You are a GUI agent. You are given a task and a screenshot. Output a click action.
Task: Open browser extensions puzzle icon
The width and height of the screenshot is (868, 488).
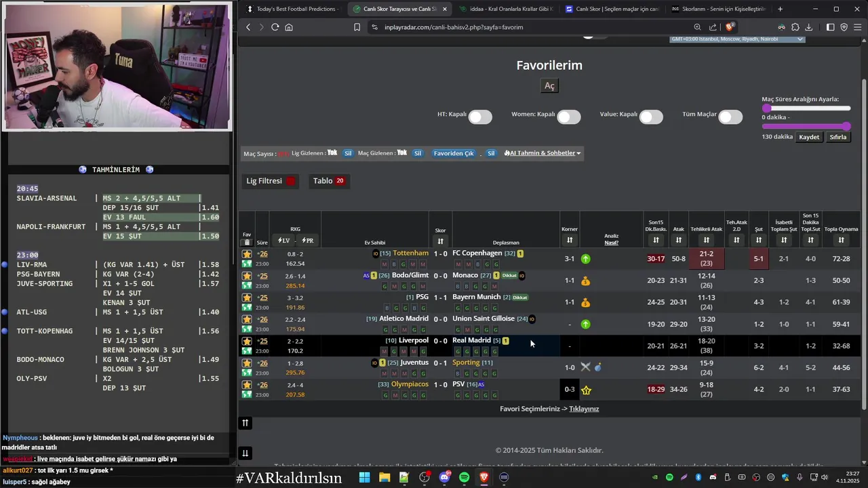tap(795, 27)
